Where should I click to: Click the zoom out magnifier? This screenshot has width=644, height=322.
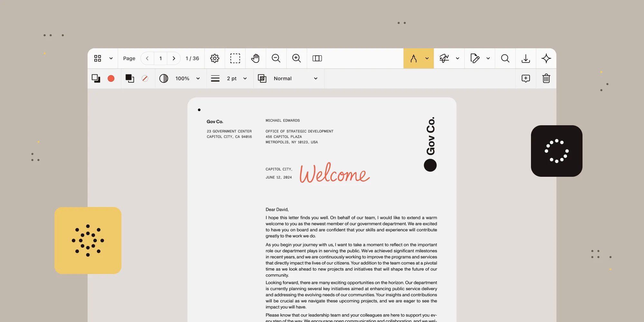(276, 58)
